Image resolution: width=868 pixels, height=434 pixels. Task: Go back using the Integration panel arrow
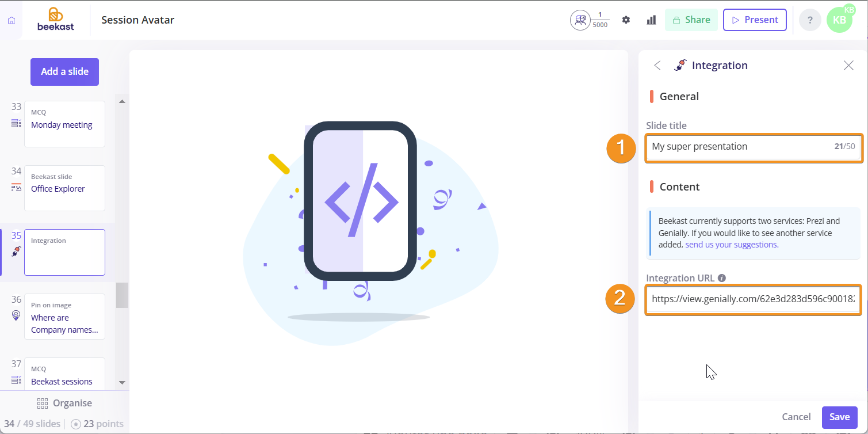(657, 66)
